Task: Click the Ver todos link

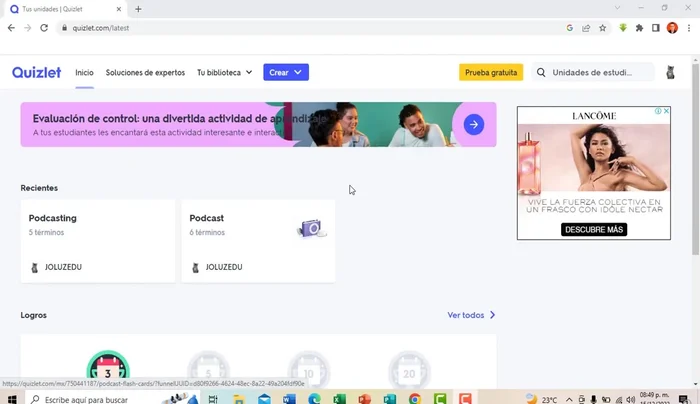Action: point(466,315)
